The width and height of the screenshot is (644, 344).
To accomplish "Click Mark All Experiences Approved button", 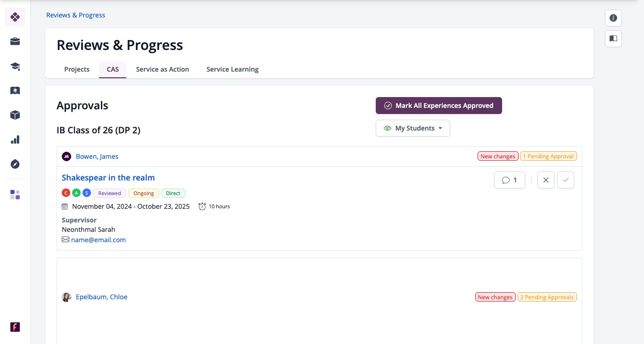I will 439,106.
